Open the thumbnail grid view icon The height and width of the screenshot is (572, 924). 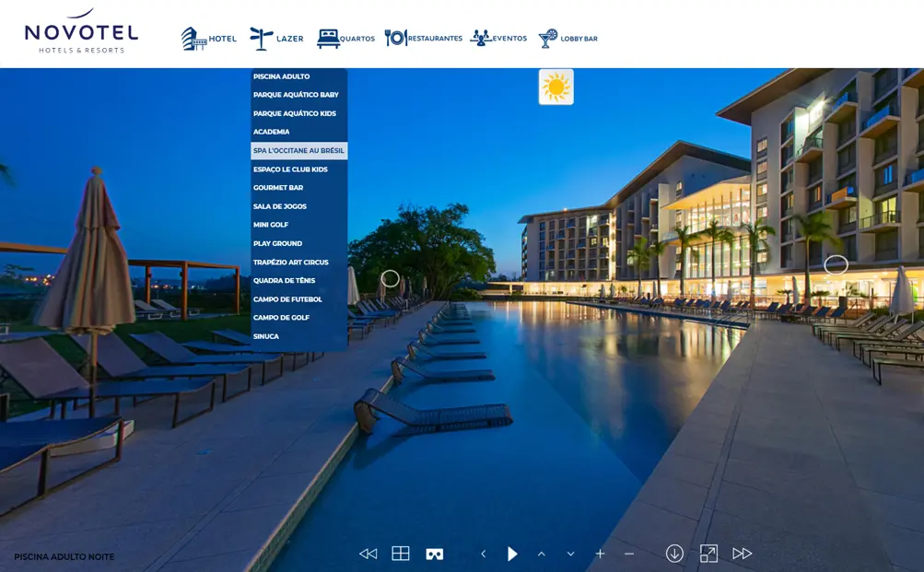pos(401,553)
